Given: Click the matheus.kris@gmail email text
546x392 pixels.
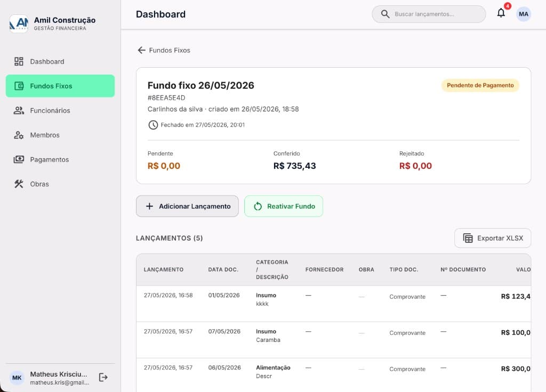Looking at the screenshot, I should click(60, 382).
